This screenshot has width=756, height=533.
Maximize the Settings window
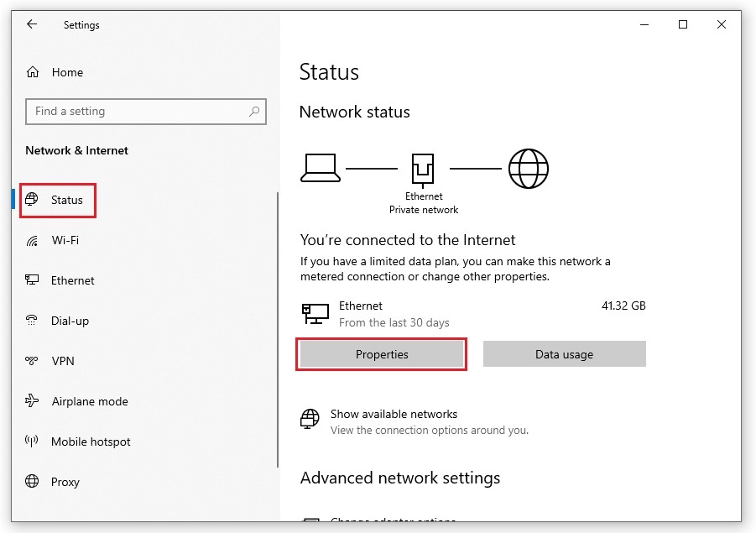click(683, 24)
